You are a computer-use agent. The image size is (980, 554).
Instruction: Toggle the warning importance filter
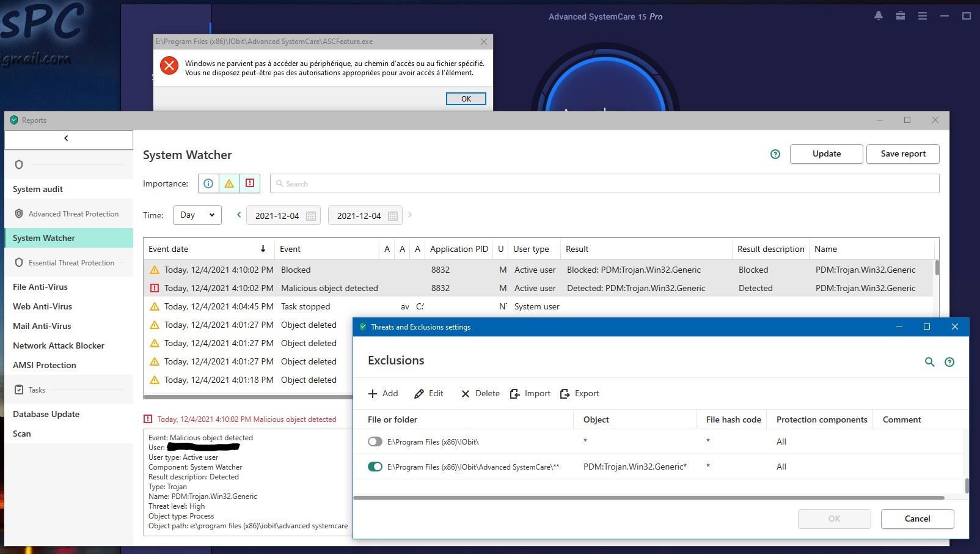click(229, 183)
